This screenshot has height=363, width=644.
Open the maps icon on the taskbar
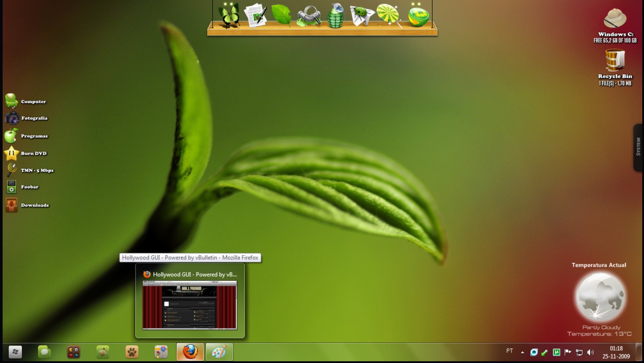[161, 352]
